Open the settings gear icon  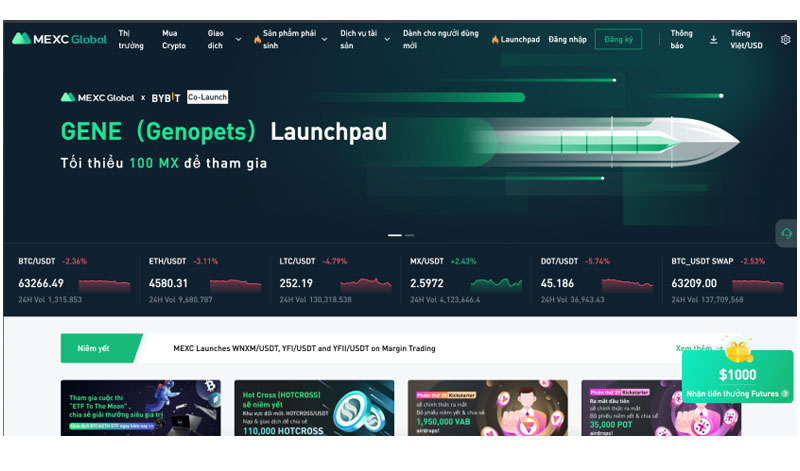pyautogui.click(x=785, y=39)
